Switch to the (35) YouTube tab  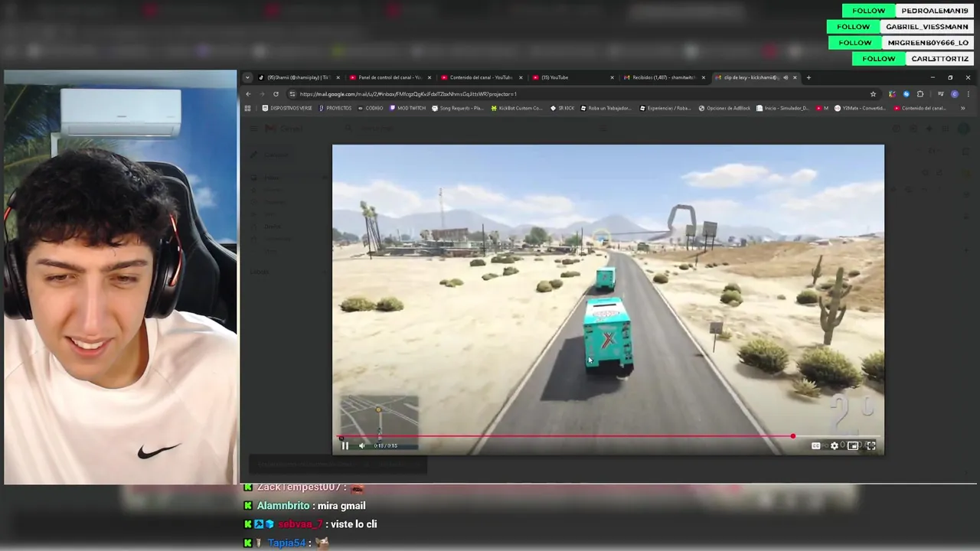coord(572,77)
